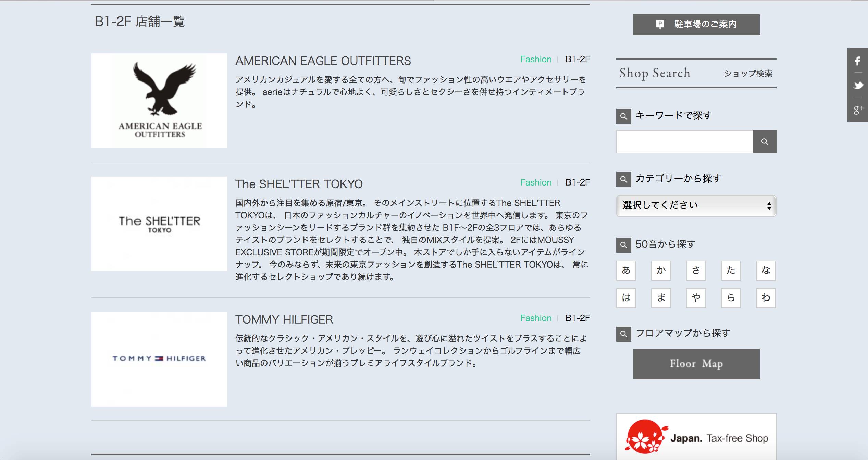
Task: Click the Fashion tag of SHEL'TTER TOKYO
Action: coord(536,182)
